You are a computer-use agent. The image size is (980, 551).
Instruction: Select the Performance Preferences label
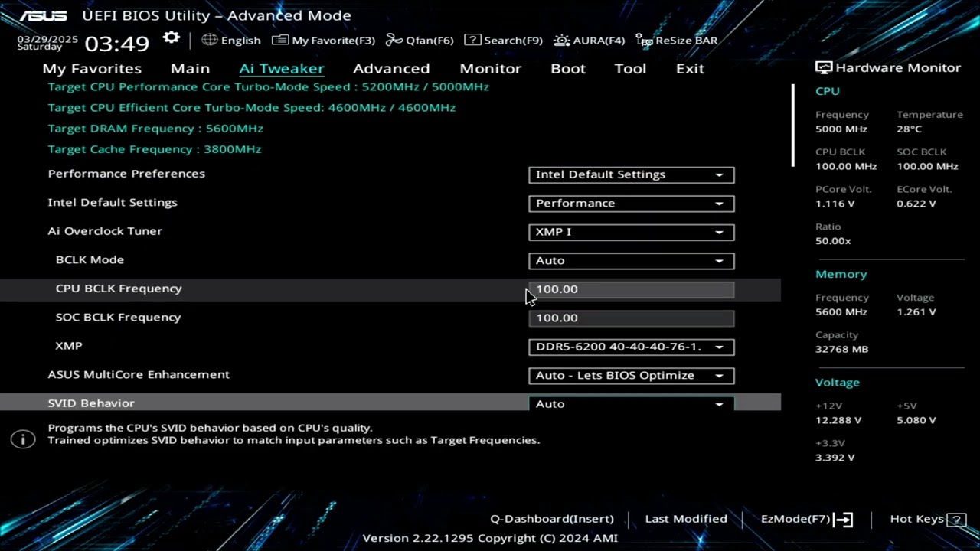point(126,174)
